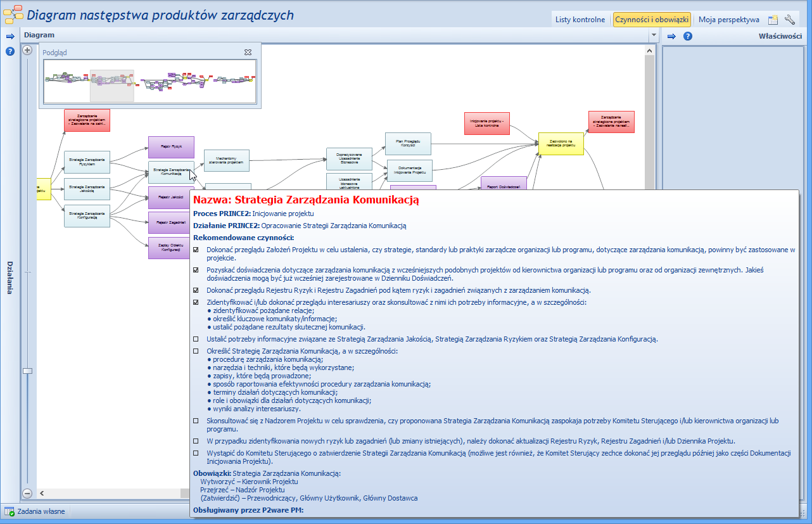Viewport: 812px width, 524px height.
Task: Toggle checkbox for Zidentyfikować i/lub dokonać przeglądu interesariuszy
Action: click(196, 302)
